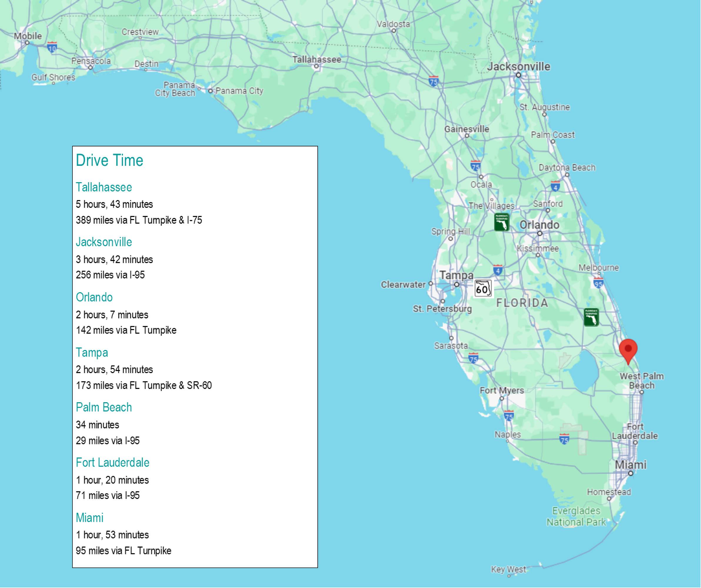The height and width of the screenshot is (588, 701).
Task: Click the Miami heading in the list
Action: (89, 517)
